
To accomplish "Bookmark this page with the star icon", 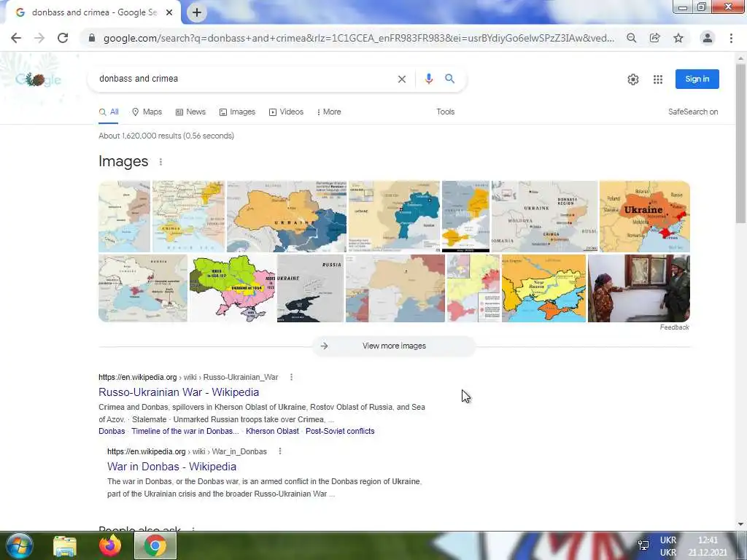I will 678,38.
